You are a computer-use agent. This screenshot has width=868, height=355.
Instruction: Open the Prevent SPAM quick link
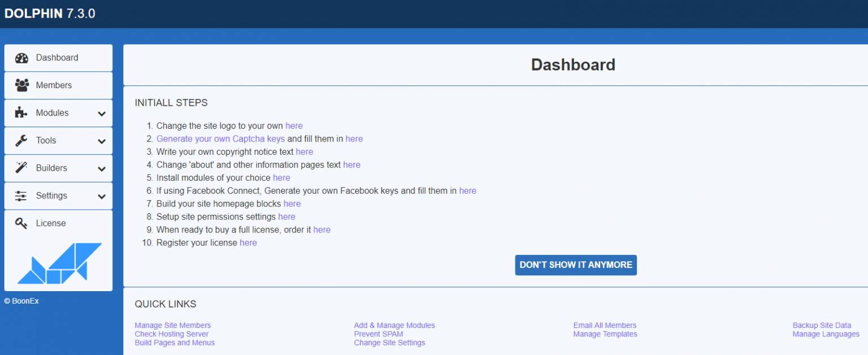coord(379,334)
